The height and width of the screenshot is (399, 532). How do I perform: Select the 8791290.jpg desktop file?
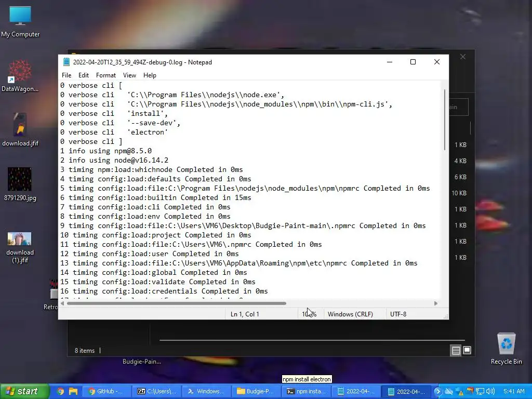[x=20, y=184]
